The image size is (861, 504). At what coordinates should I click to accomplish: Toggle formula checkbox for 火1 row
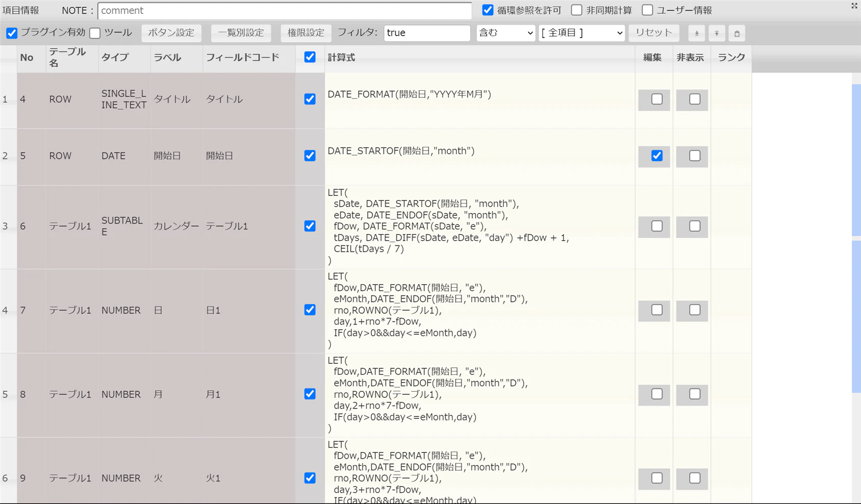tap(310, 478)
